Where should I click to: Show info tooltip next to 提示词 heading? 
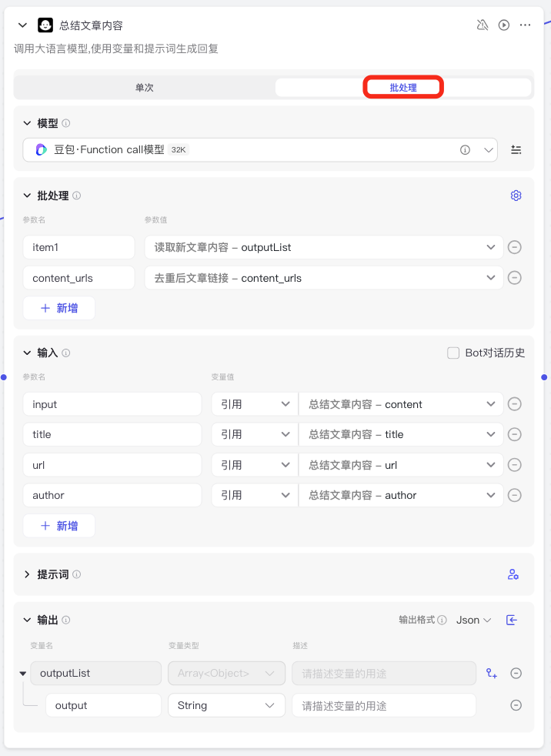click(77, 574)
